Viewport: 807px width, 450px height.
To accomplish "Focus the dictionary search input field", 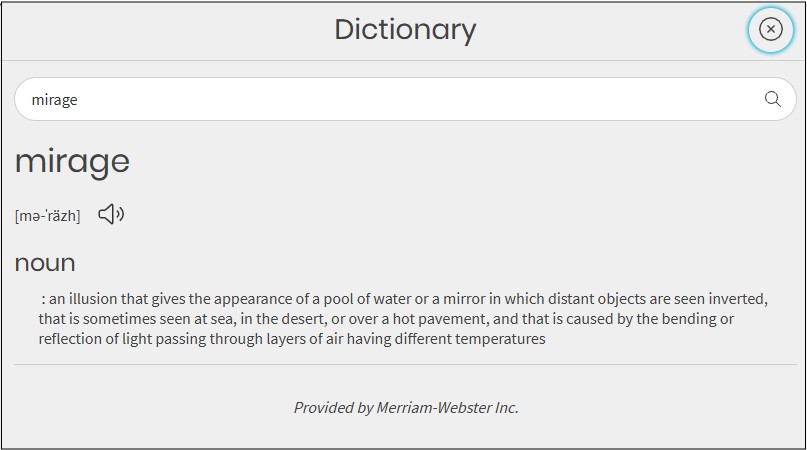I will (405, 99).
